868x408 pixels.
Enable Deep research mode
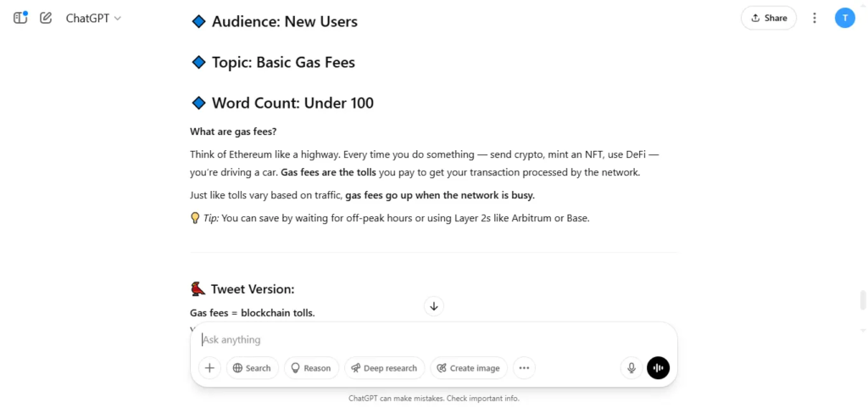pyautogui.click(x=384, y=367)
